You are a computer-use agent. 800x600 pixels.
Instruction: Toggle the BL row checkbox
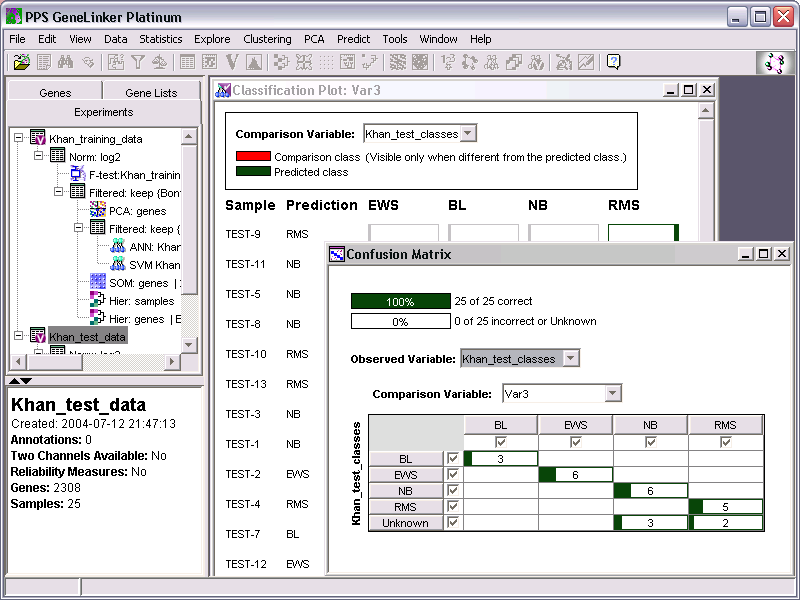click(x=453, y=458)
